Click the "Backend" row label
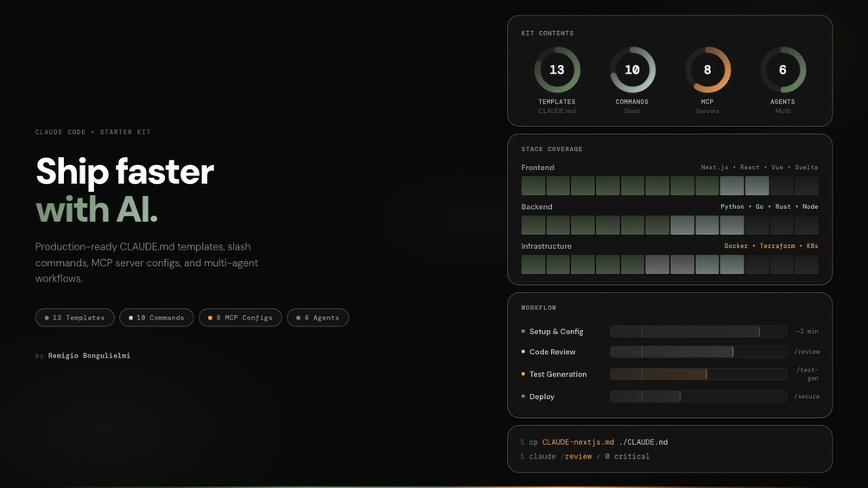 click(536, 206)
